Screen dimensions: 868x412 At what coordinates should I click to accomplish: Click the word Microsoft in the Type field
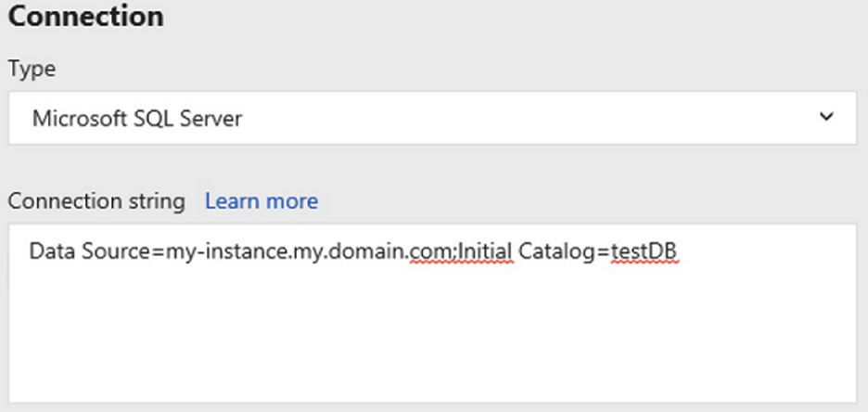tap(81, 119)
